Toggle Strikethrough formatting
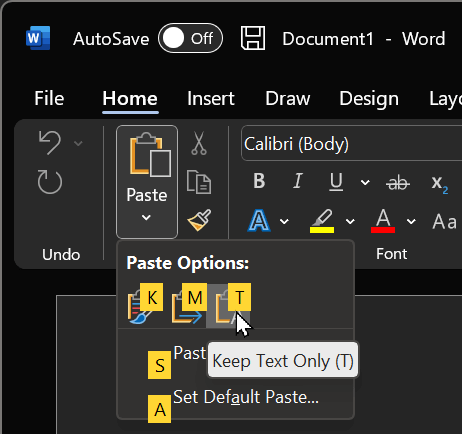 pos(397,182)
